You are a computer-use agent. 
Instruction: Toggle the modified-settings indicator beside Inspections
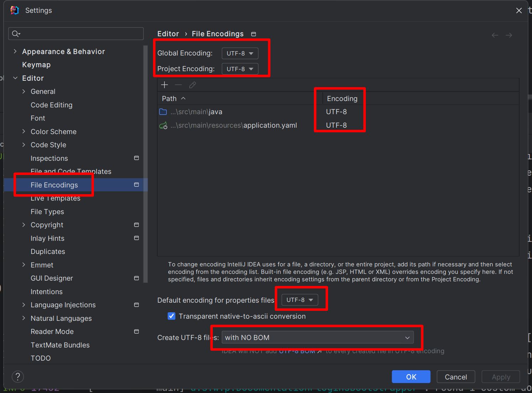click(x=136, y=158)
